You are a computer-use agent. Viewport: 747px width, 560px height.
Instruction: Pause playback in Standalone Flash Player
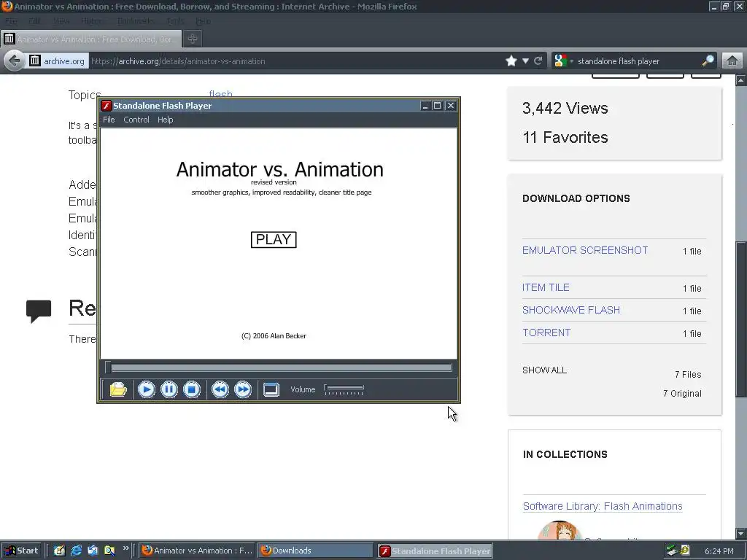pyautogui.click(x=169, y=389)
